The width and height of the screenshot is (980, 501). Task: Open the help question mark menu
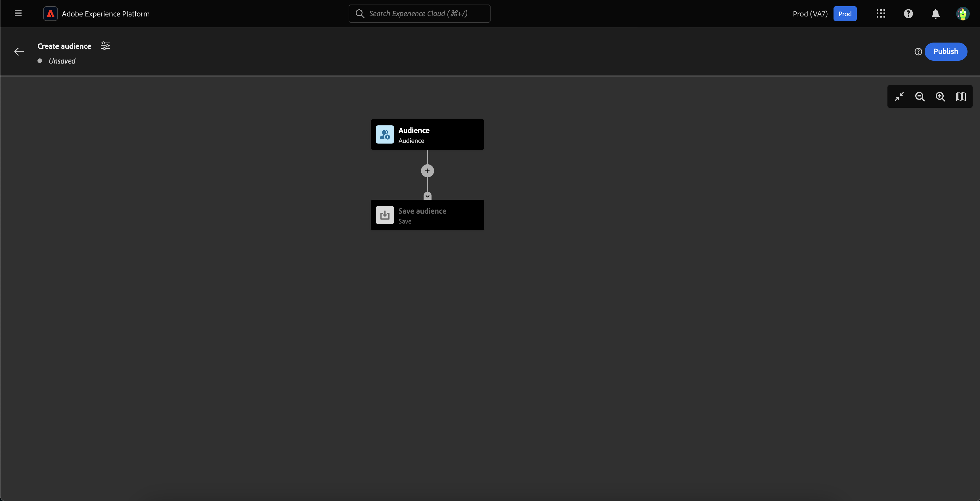point(908,14)
